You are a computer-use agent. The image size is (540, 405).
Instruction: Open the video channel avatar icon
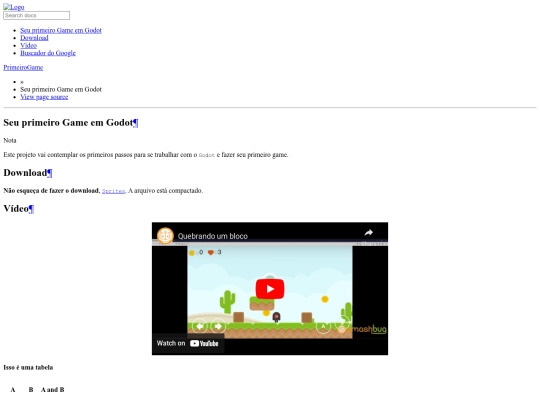coord(165,236)
